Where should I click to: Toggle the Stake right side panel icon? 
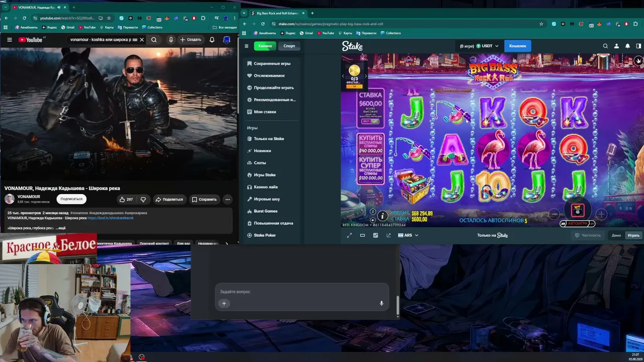coord(638,46)
